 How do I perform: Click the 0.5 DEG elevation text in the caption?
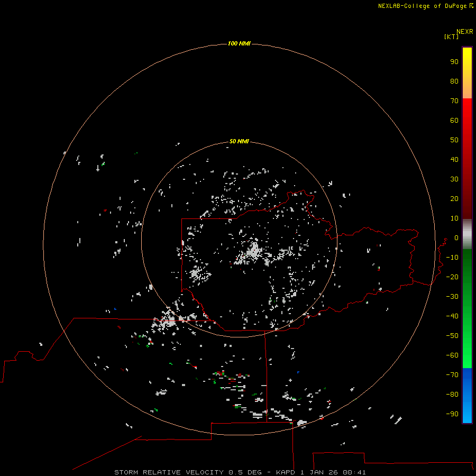[x=245, y=472]
